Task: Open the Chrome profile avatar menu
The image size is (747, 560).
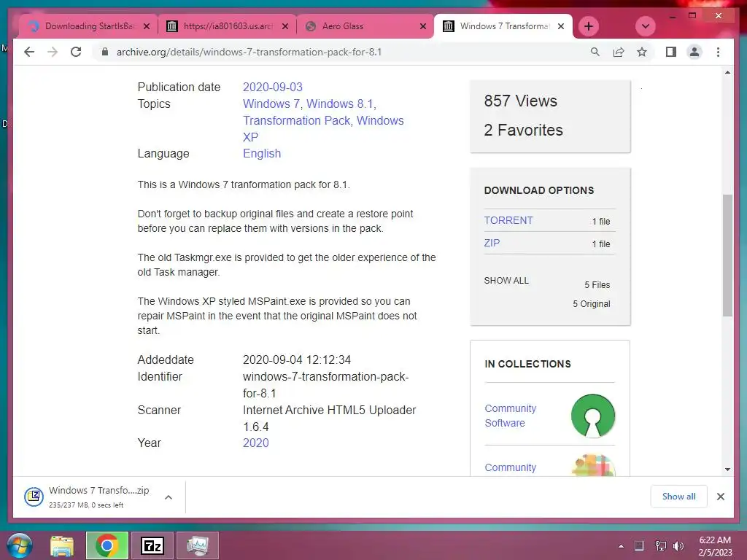Action: click(x=694, y=52)
